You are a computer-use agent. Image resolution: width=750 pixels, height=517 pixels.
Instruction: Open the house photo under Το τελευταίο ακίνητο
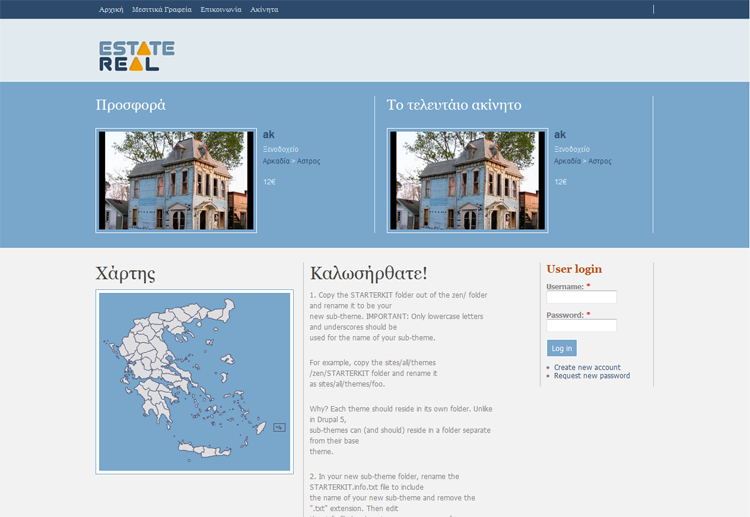point(467,180)
